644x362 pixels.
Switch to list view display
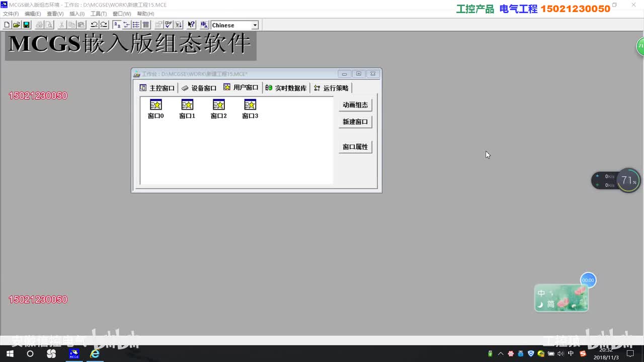pos(136,25)
